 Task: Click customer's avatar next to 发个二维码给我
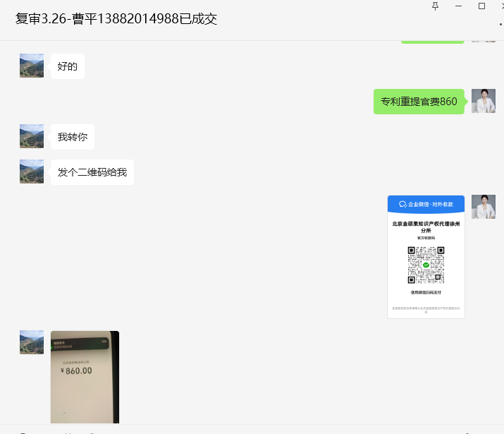click(x=32, y=171)
